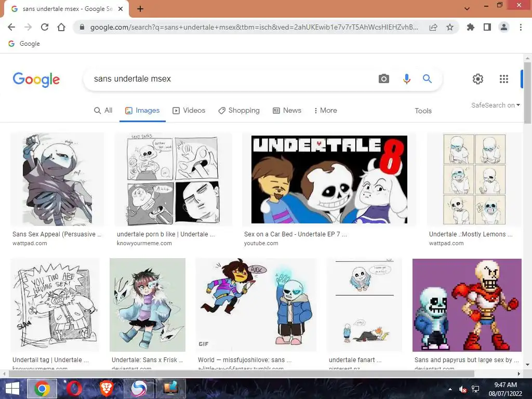View site info via padlock icon
This screenshot has height=399, width=532.
pyautogui.click(x=82, y=27)
